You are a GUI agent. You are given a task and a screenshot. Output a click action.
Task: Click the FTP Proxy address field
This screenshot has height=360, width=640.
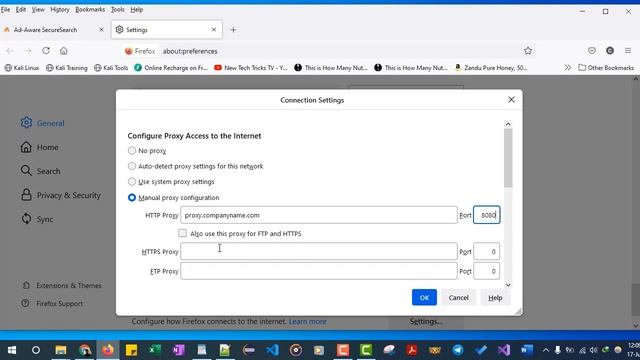(x=319, y=271)
